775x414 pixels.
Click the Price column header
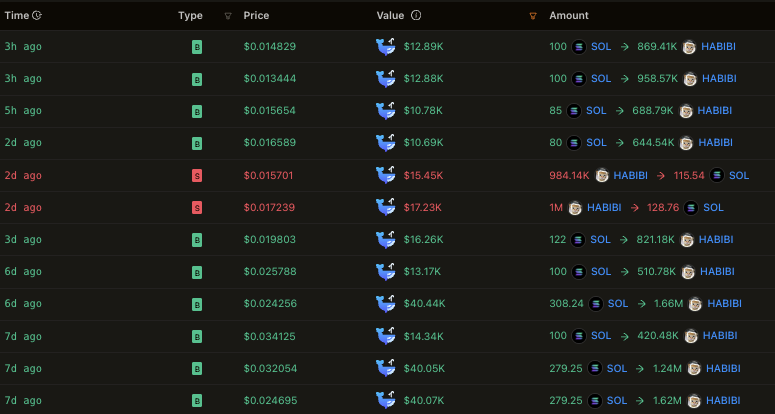pyautogui.click(x=256, y=15)
